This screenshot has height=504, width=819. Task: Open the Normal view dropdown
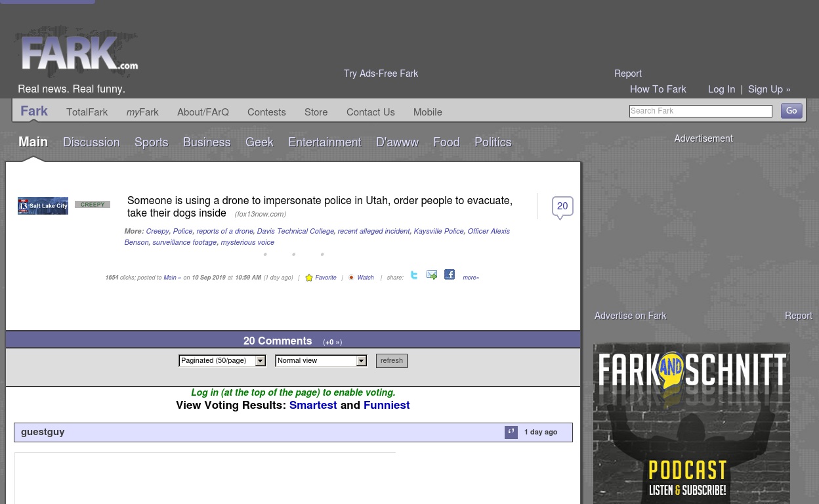pyautogui.click(x=321, y=361)
